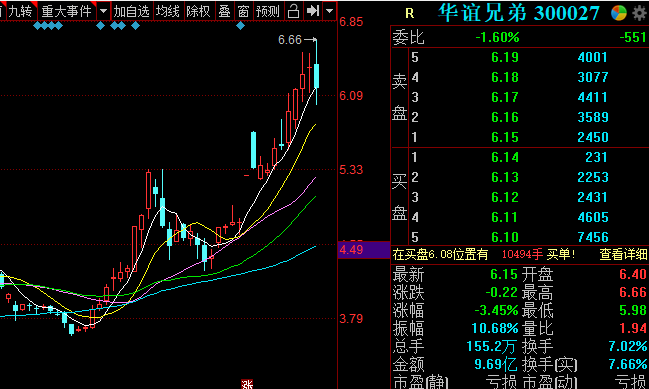Click buy-1 volume 231

pyautogui.click(x=596, y=157)
